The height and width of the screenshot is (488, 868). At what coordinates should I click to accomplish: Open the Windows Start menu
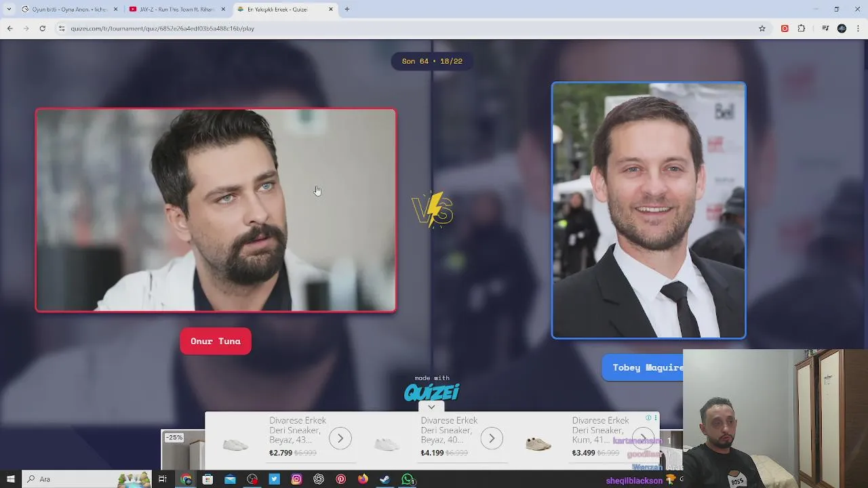coord(10,479)
